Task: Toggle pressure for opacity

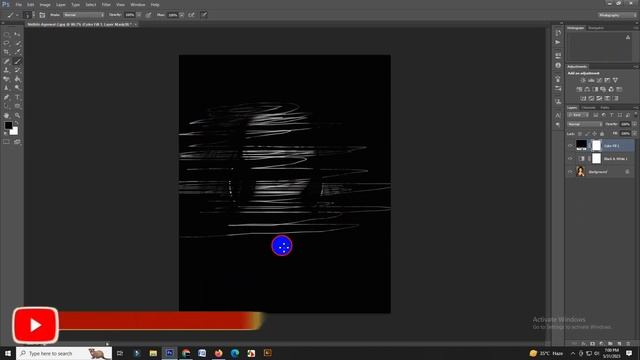Action: pyautogui.click(x=148, y=15)
